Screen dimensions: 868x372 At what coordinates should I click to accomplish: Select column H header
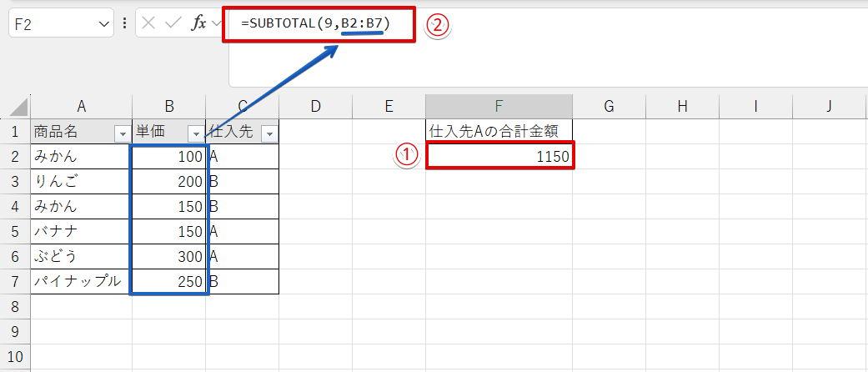682,106
